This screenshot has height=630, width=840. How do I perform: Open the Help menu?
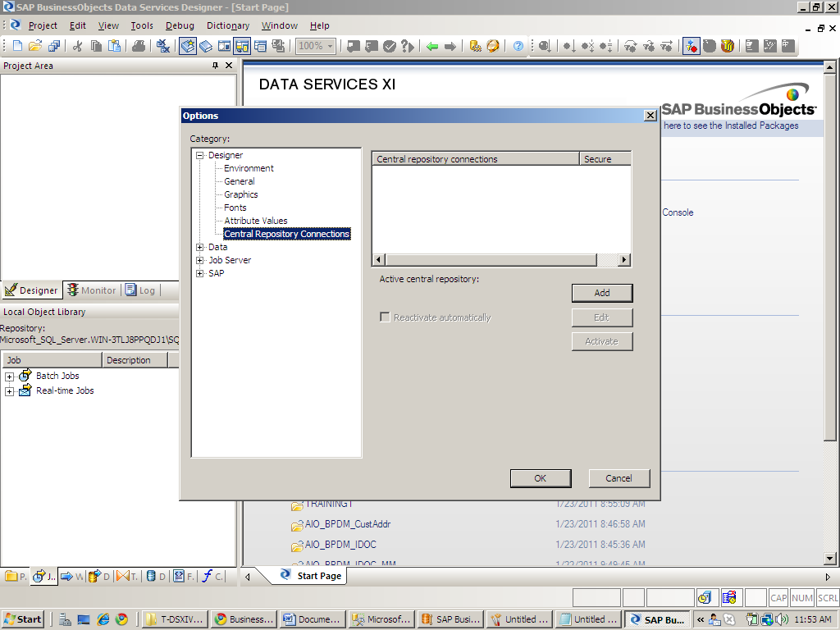pos(320,25)
